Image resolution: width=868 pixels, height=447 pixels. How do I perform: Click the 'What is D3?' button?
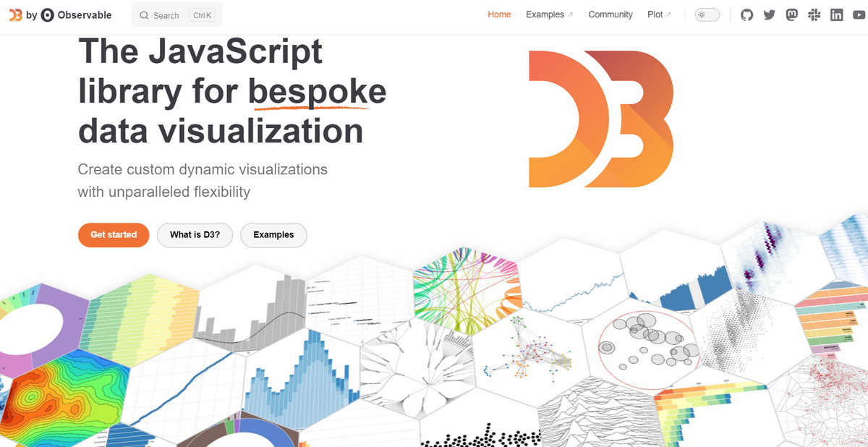coord(195,235)
